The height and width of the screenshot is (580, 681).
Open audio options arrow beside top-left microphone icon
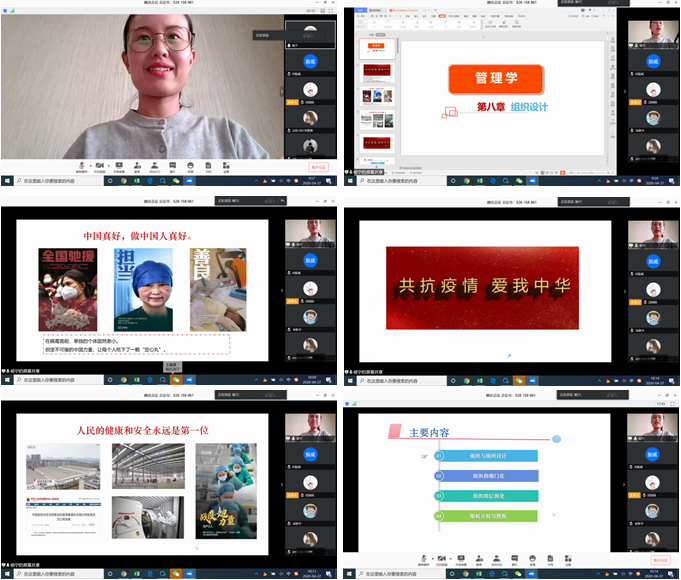coord(90,166)
